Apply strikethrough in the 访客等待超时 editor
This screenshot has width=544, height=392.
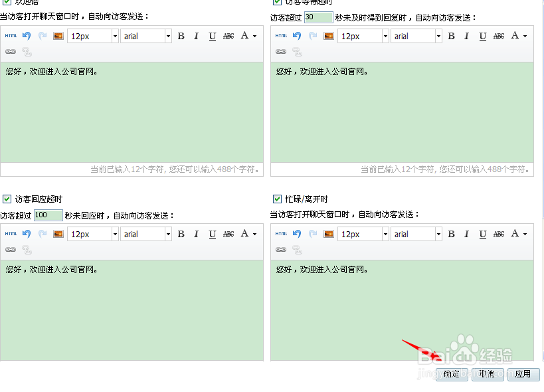(499, 36)
